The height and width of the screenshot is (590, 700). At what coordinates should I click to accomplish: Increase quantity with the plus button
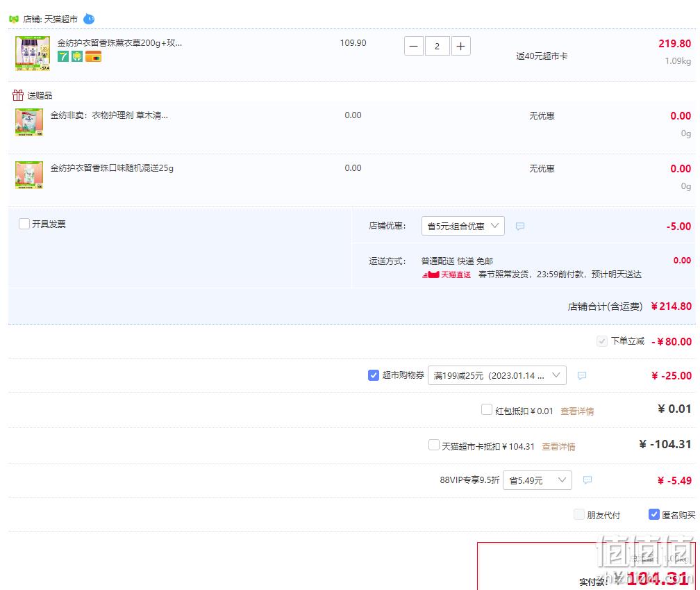[x=460, y=46]
